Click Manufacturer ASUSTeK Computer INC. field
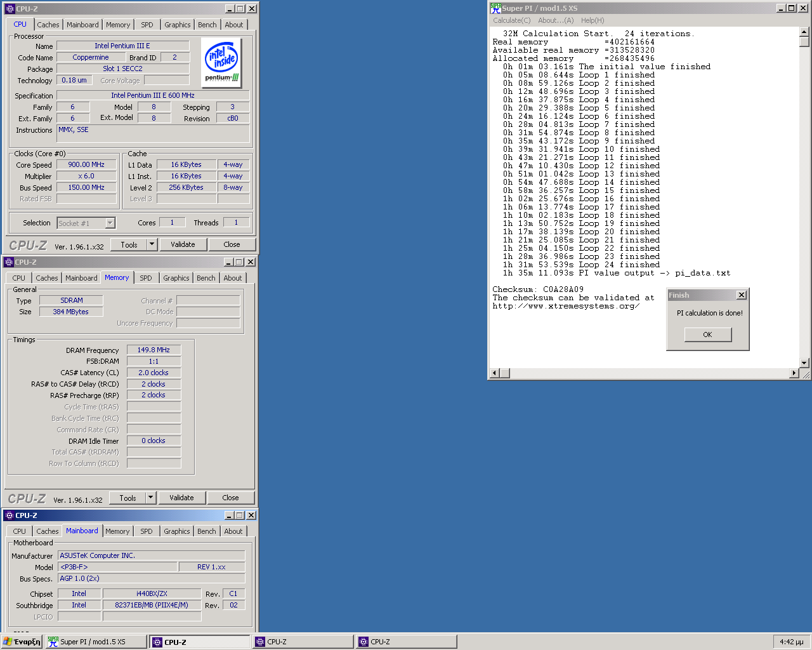The width and height of the screenshot is (812, 650). click(151, 555)
